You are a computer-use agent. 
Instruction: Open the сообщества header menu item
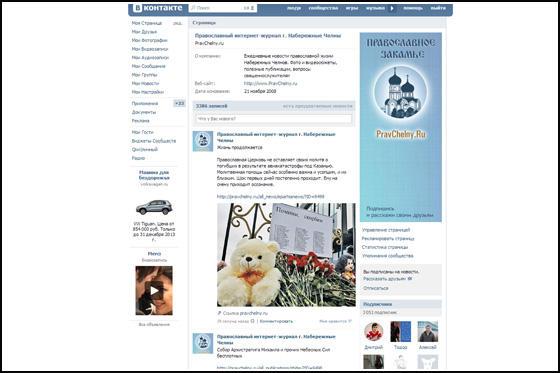[x=323, y=8]
